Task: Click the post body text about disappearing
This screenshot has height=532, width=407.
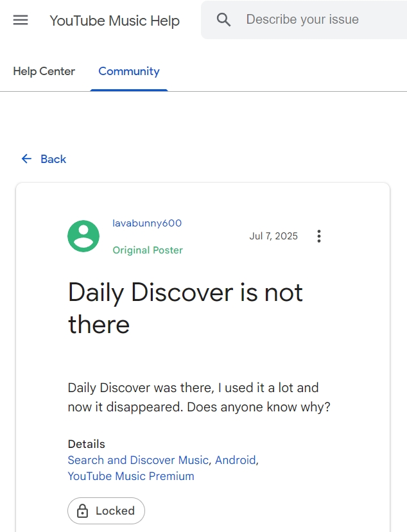Action: pos(199,397)
